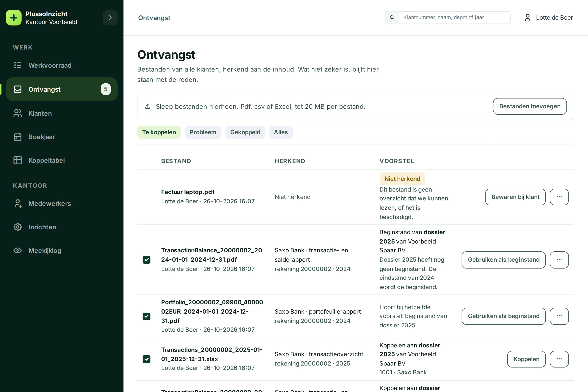Click the Koppeltabel sidebar label
This screenshot has width=588, height=392.
[47, 160]
